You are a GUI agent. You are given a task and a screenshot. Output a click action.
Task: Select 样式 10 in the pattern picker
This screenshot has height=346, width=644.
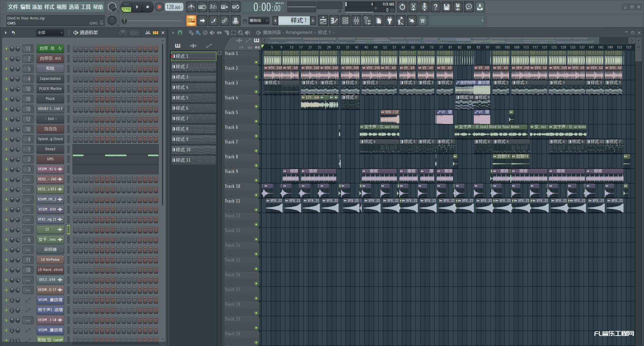194,150
